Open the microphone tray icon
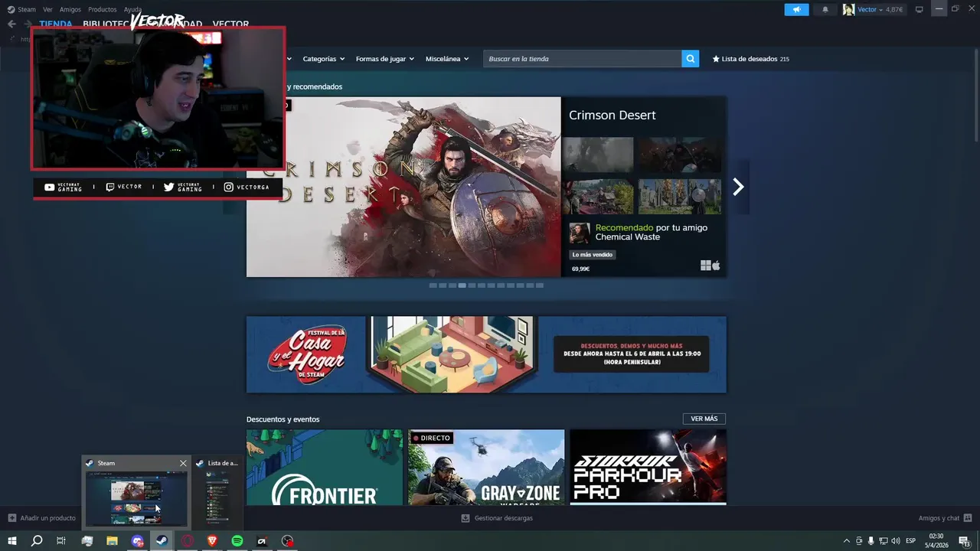 pos(871,541)
